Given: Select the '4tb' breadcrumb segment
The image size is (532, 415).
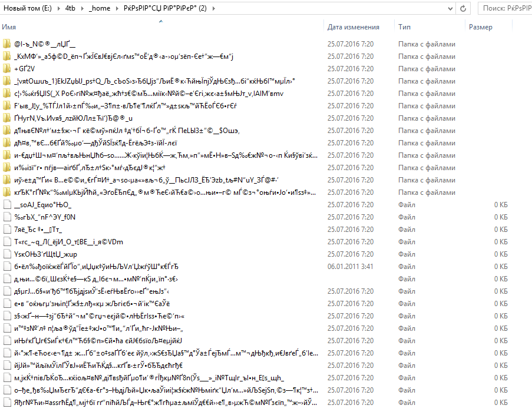Looking at the screenshot, I should tap(70, 8).
